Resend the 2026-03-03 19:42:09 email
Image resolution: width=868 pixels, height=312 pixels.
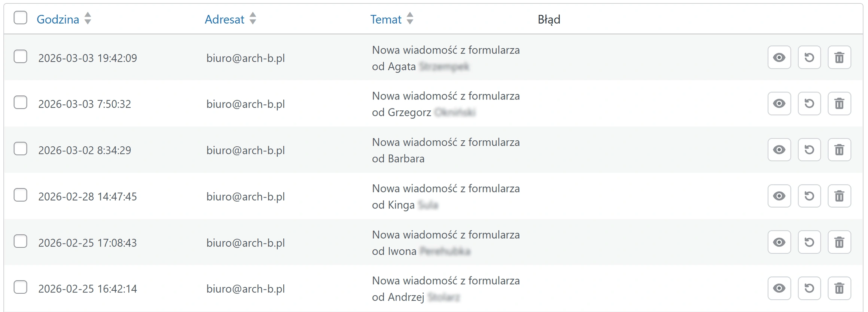click(x=809, y=58)
